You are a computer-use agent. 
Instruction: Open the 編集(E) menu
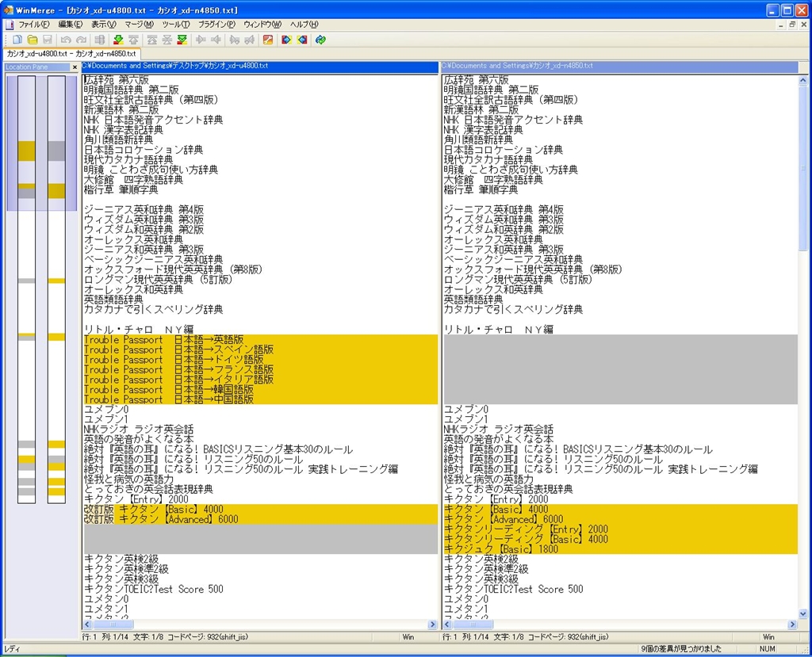[71, 25]
